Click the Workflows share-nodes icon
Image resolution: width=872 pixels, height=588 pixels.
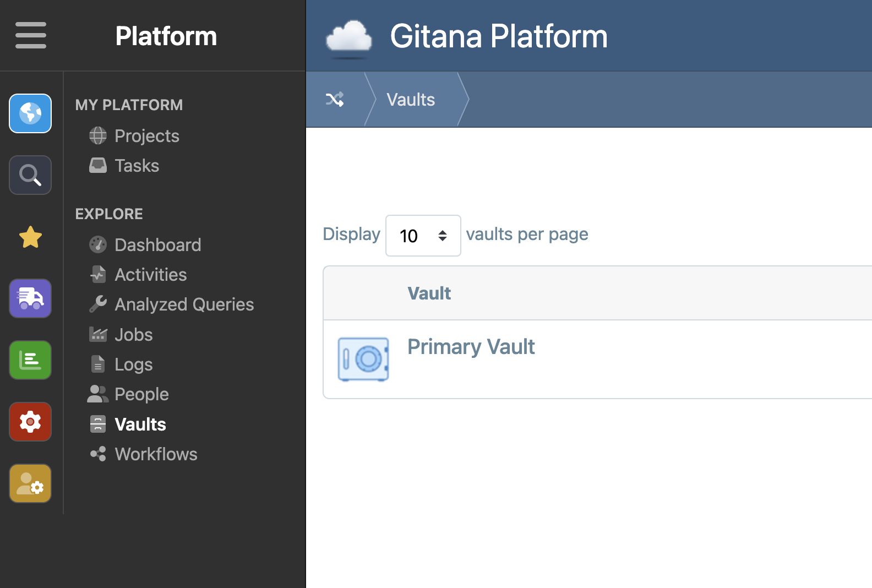coord(98,454)
